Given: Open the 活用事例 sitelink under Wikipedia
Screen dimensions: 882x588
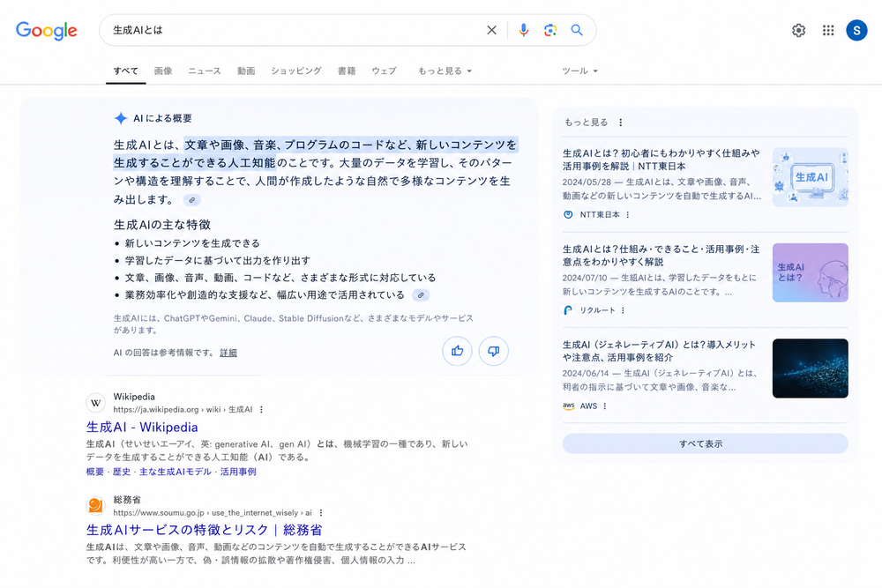Looking at the screenshot, I should tap(238, 472).
